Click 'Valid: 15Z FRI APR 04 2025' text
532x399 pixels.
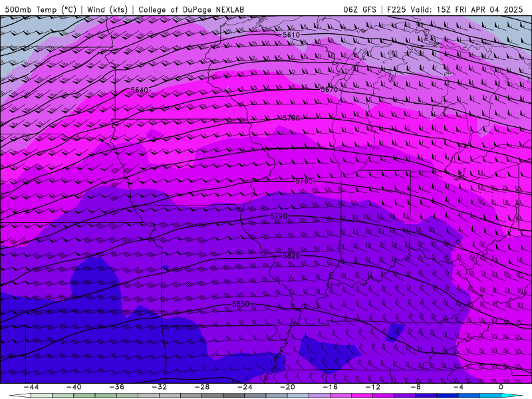467,9
